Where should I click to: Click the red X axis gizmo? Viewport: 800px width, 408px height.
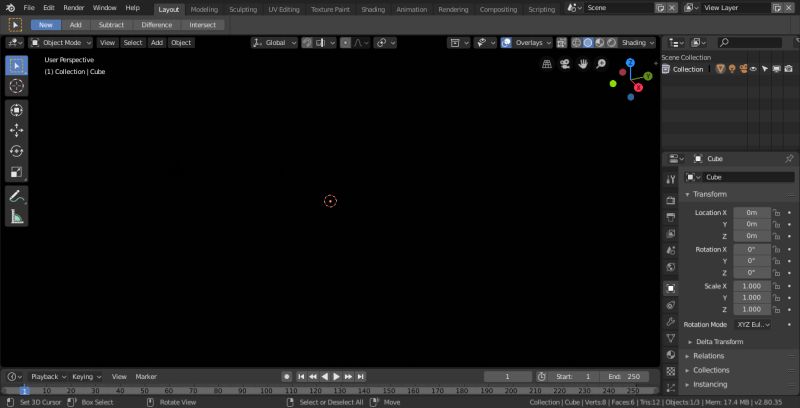pyautogui.click(x=638, y=88)
